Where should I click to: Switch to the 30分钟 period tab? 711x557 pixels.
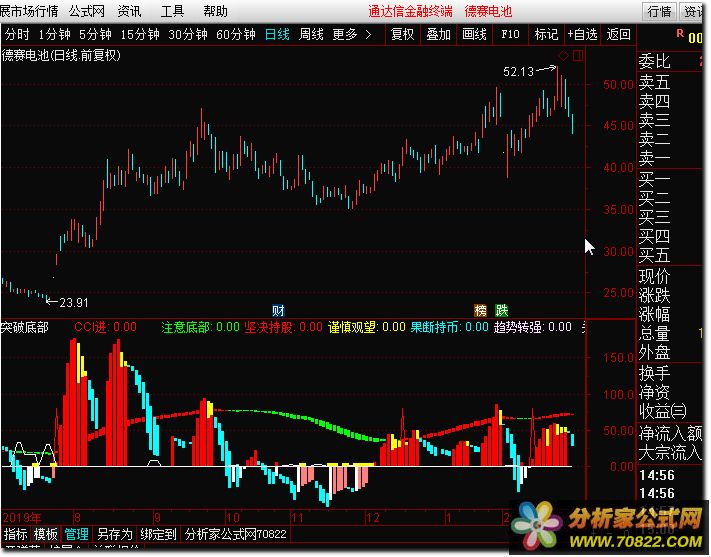189,34
